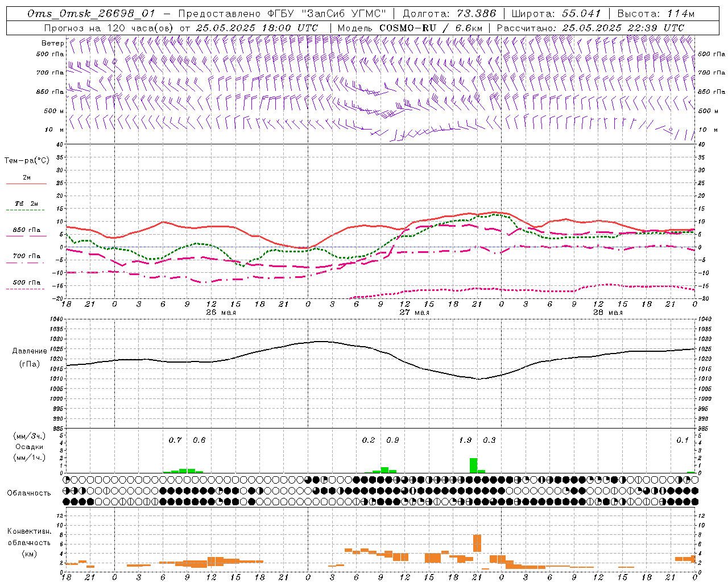Image resolution: width=728 pixels, height=582 pixels.
Task: Click the Облачность row label
Action: click(29, 493)
